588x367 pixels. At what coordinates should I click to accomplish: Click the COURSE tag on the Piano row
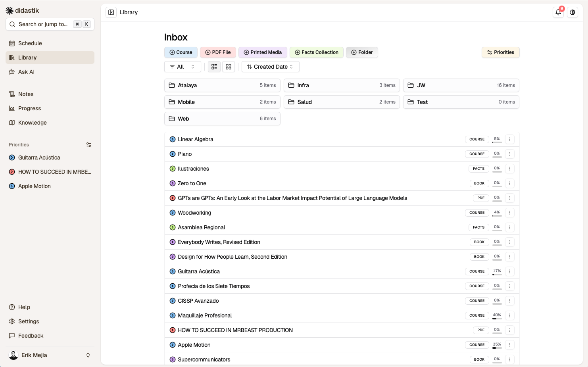[x=477, y=154]
